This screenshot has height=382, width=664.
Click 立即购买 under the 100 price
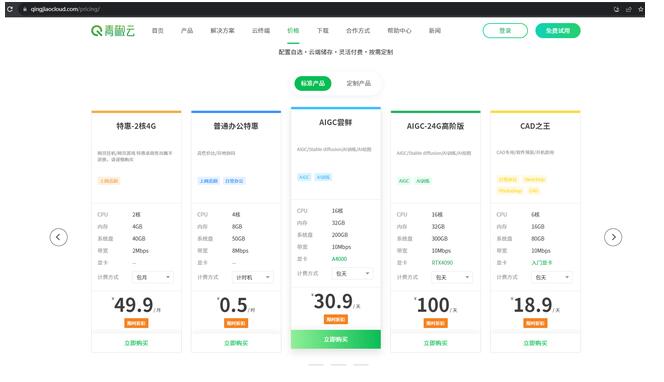point(435,343)
